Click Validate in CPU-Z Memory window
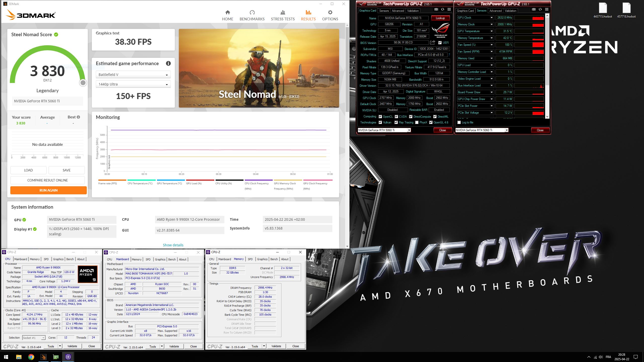 pyautogui.click(x=276, y=346)
